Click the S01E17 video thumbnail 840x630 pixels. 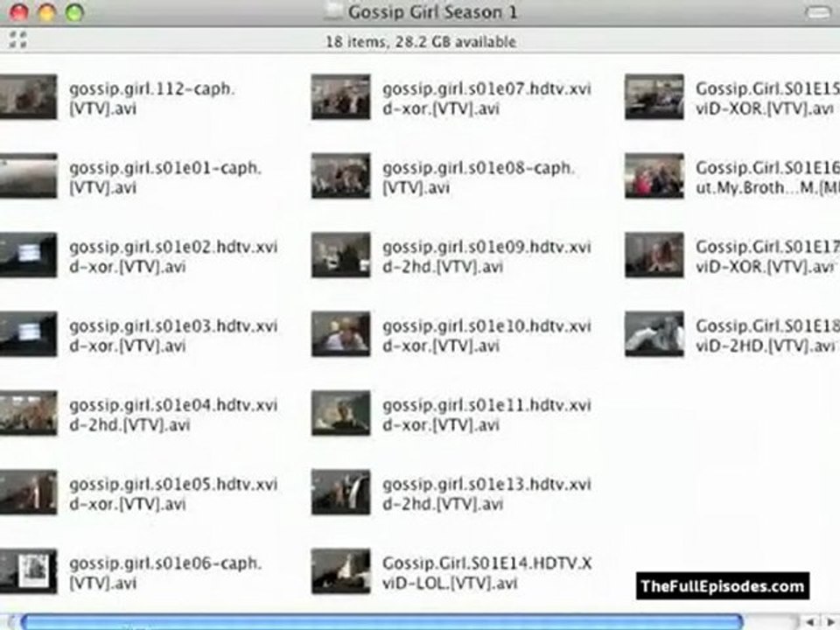point(654,255)
